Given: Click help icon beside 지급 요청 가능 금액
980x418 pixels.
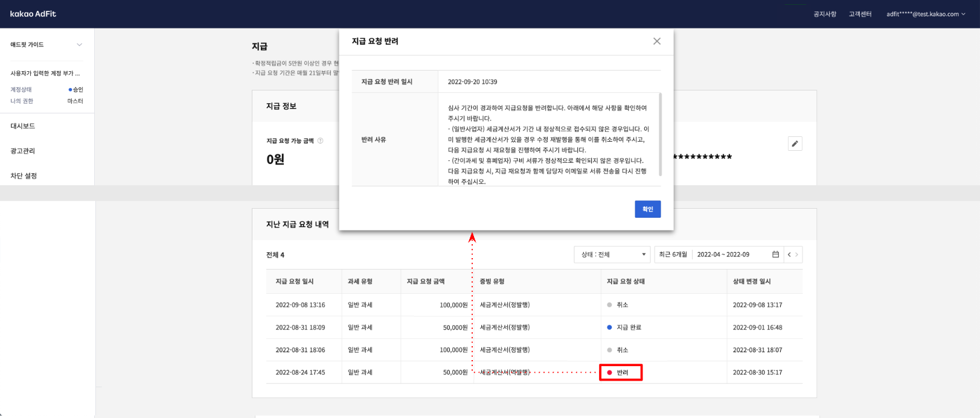Looking at the screenshot, I should (x=321, y=141).
